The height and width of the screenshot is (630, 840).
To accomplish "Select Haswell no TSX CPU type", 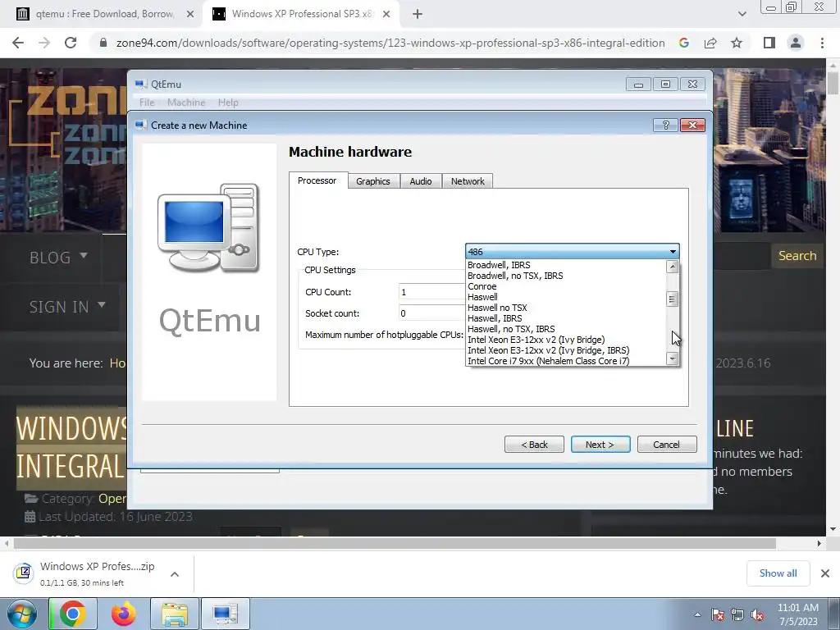I will click(x=566, y=308).
